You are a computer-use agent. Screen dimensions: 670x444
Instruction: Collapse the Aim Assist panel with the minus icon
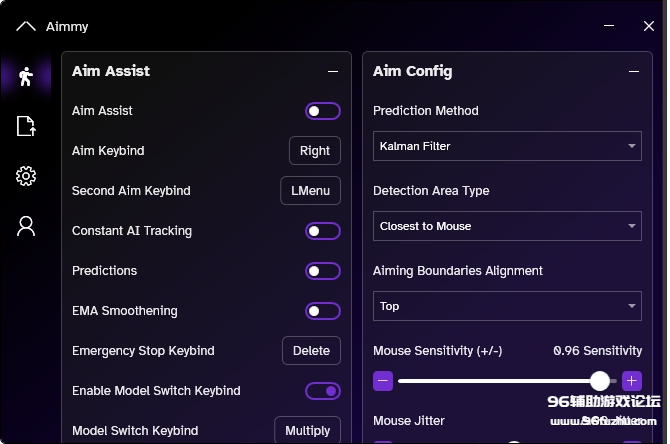pyautogui.click(x=333, y=72)
